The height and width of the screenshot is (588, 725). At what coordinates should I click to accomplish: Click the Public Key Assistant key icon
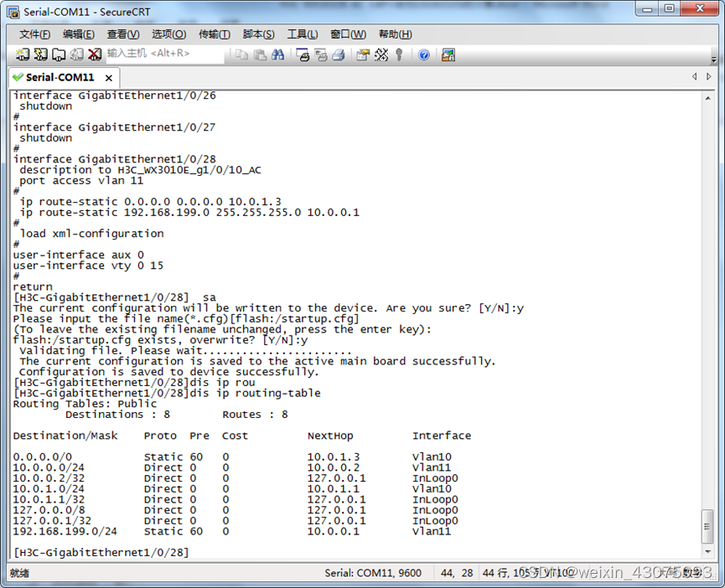[399, 54]
